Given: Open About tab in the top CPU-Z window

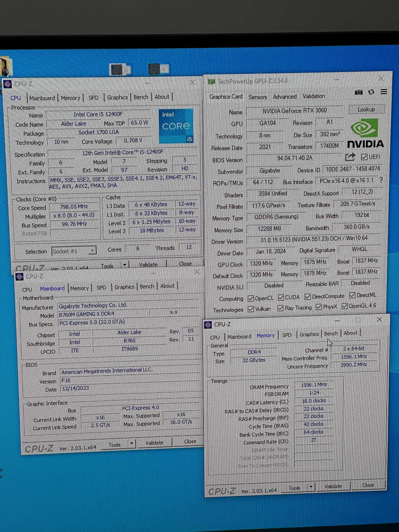Looking at the screenshot, I should 162,97.
